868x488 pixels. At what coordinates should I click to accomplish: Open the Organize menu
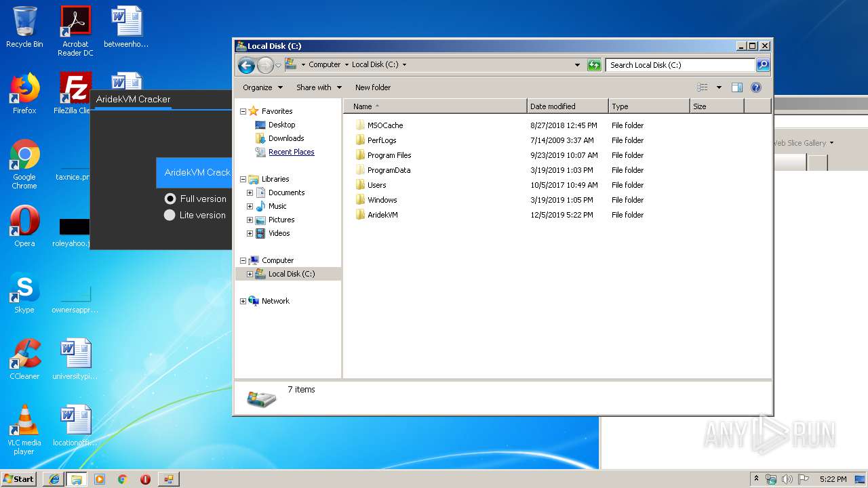tap(262, 87)
